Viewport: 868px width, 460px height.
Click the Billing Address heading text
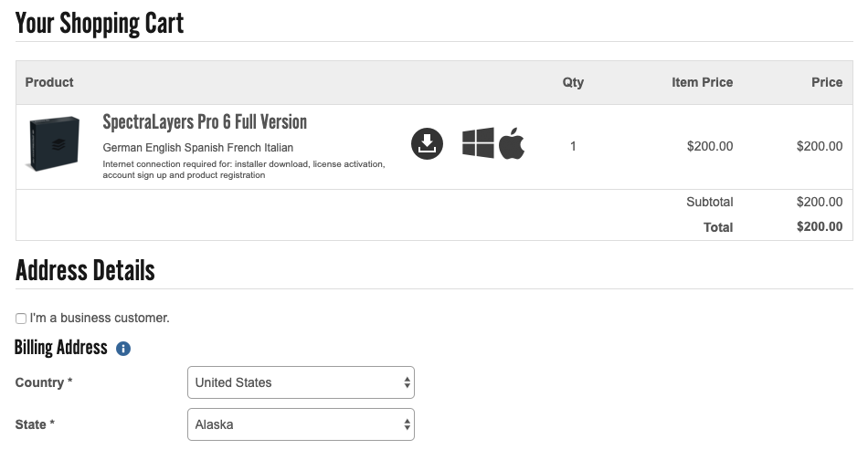(61, 348)
